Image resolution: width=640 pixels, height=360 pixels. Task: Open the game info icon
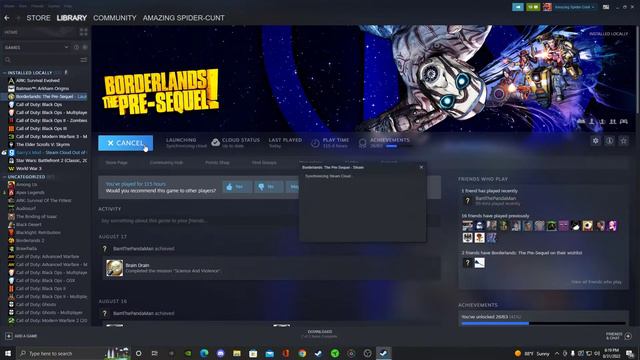[x=609, y=141]
